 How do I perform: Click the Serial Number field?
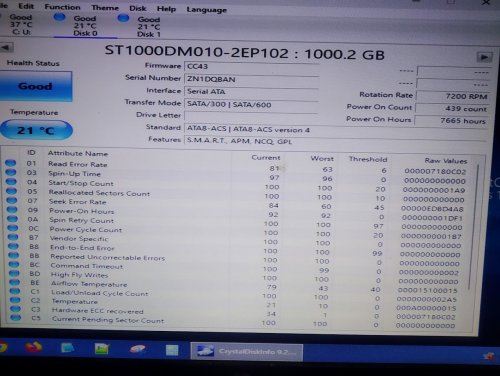pyautogui.click(x=252, y=79)
